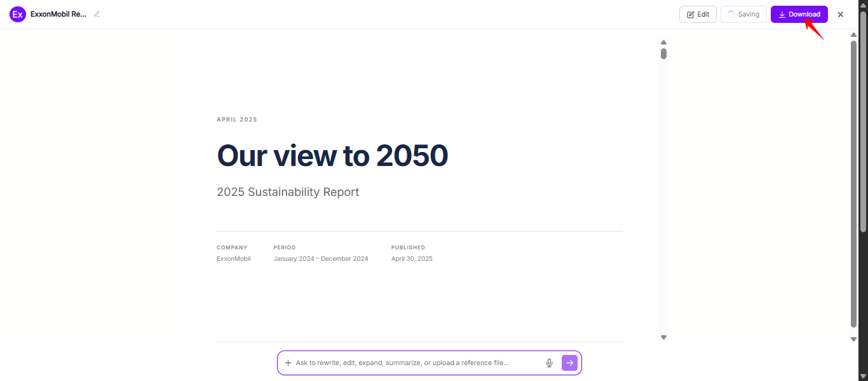Viewport: 868px width, 381px height.
Task: Click the April 30, 2025 published date
Action: tap(412, 259)
